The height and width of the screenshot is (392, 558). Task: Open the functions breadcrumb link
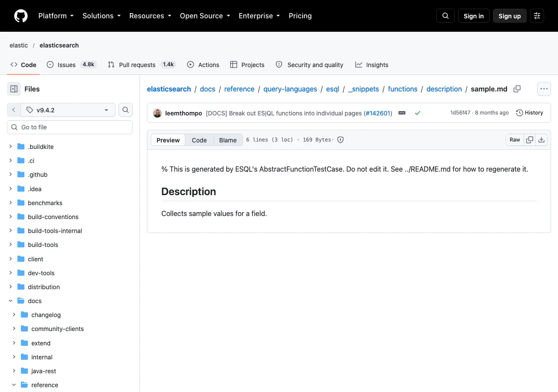pos(403,89)
